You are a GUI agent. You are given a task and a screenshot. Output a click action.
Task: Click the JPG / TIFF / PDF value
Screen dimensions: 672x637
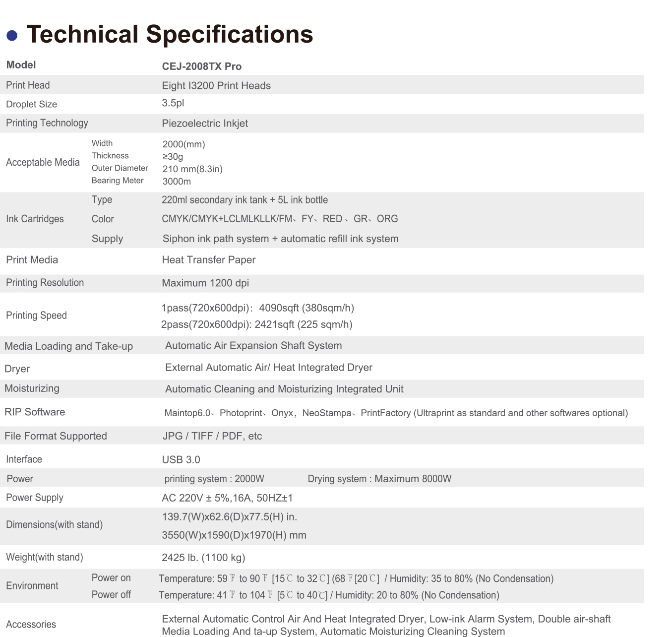pyautogui.click(x=212, y=436)
